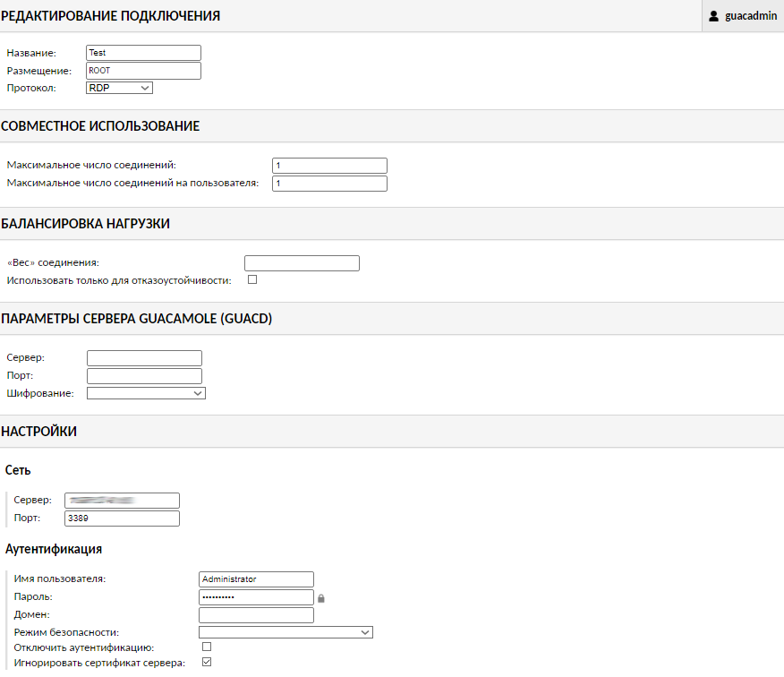The image size is (784, 677).
Task: Select the Размещение field showing ROOT
Action: [x=143, y=71]
